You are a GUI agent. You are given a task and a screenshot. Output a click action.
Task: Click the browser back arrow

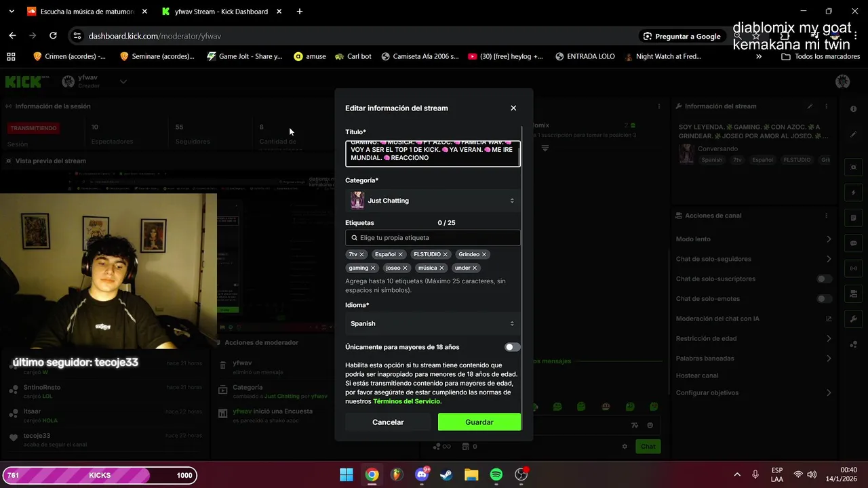[x=12, y=36]
